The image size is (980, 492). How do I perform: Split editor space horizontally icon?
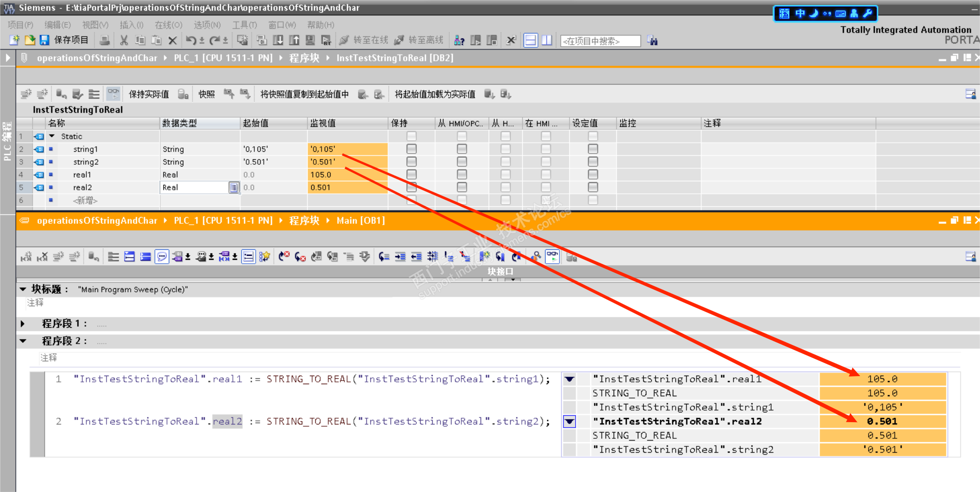(531, 40)
